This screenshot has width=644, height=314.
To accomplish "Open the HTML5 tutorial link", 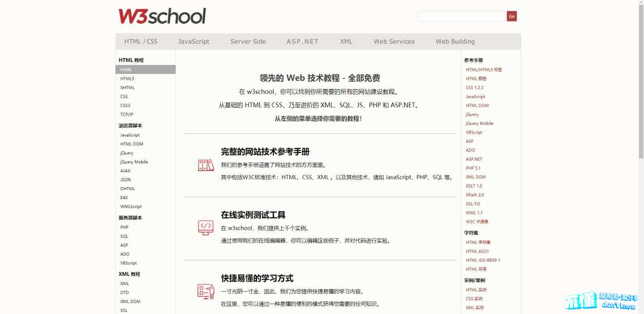I will click(127, 78).
